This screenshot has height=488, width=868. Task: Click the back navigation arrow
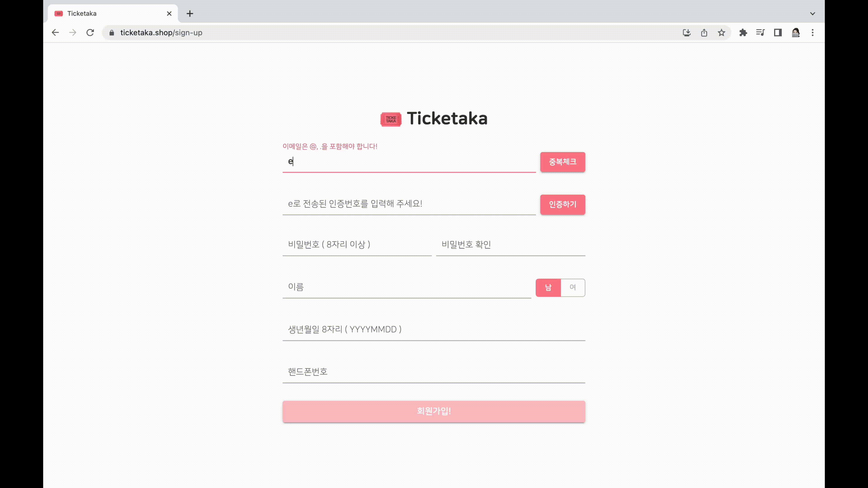click(55, 33)
